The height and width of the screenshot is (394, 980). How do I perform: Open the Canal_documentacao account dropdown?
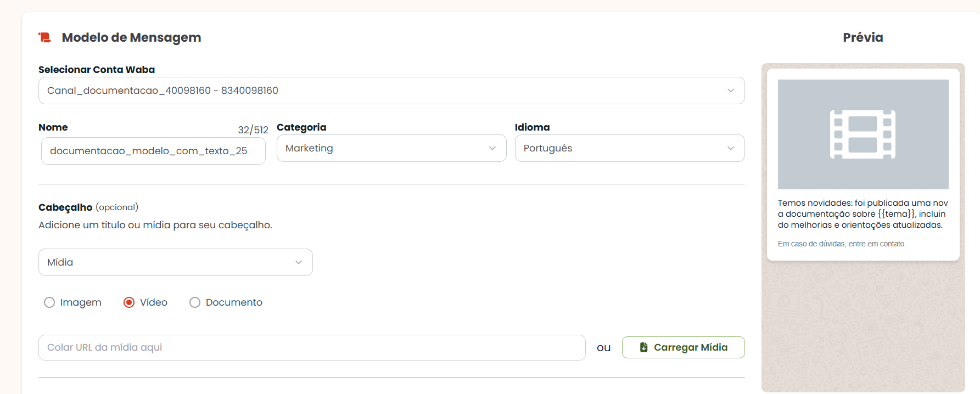click(x=391, y=91)
